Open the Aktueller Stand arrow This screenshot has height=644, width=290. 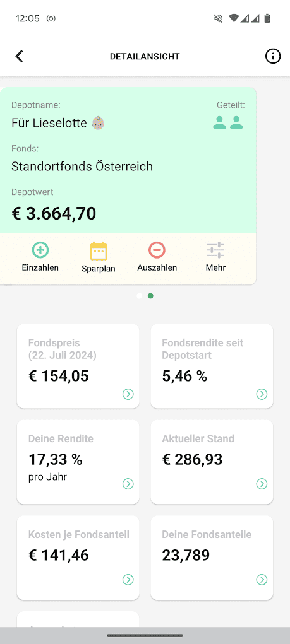[262, 484]
